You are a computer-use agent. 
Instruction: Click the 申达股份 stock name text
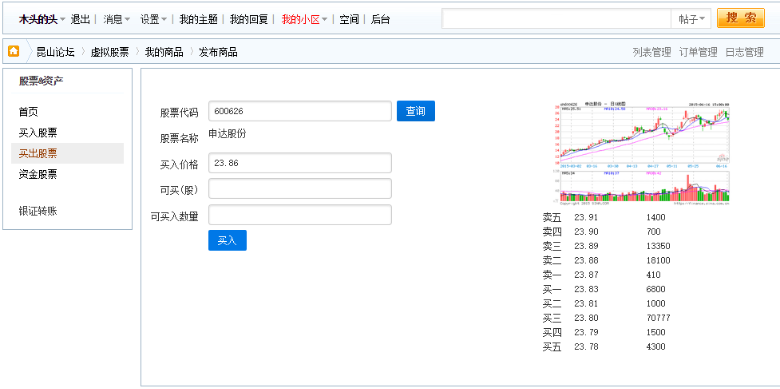227,134
